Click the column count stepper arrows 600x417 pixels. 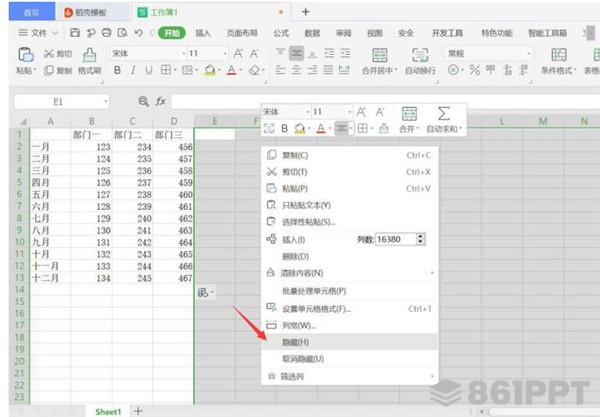point(421,239)
